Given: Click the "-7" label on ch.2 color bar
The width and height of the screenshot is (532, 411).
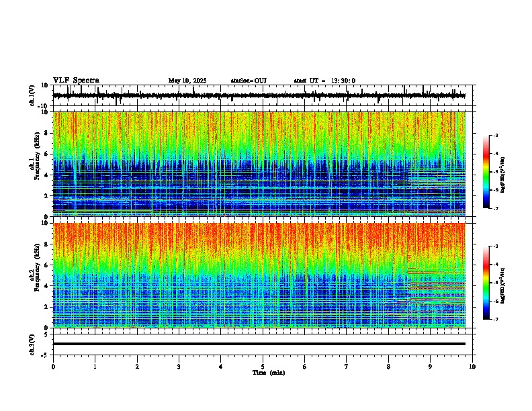Looking at the screenshot, I should (495, 319).
